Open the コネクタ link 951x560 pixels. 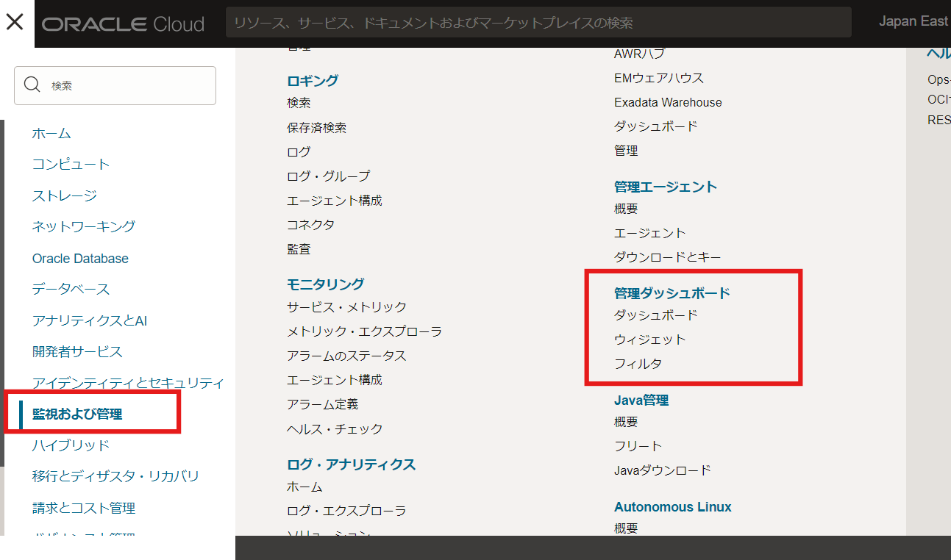(x=310, y=225)
